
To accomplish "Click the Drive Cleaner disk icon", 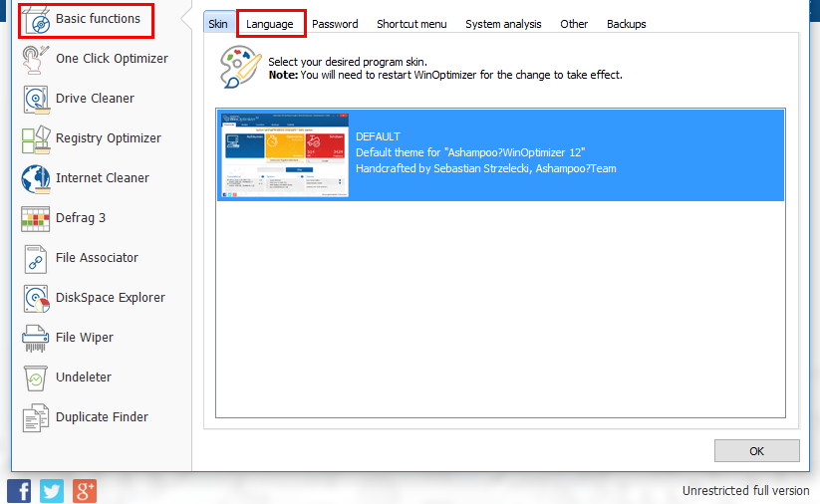I will click(x=36, y=100).
